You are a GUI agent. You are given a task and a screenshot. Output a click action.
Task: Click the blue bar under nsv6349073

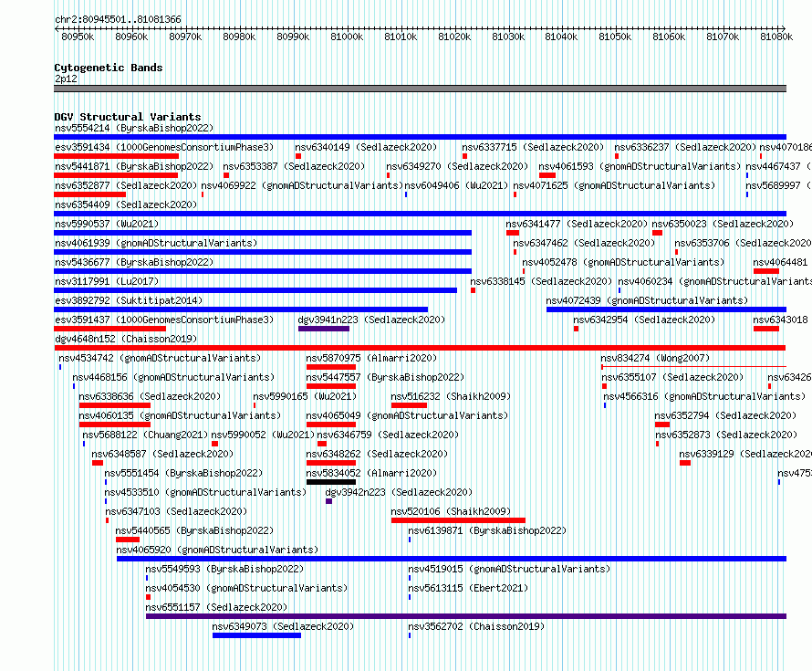tap(257, 635)
